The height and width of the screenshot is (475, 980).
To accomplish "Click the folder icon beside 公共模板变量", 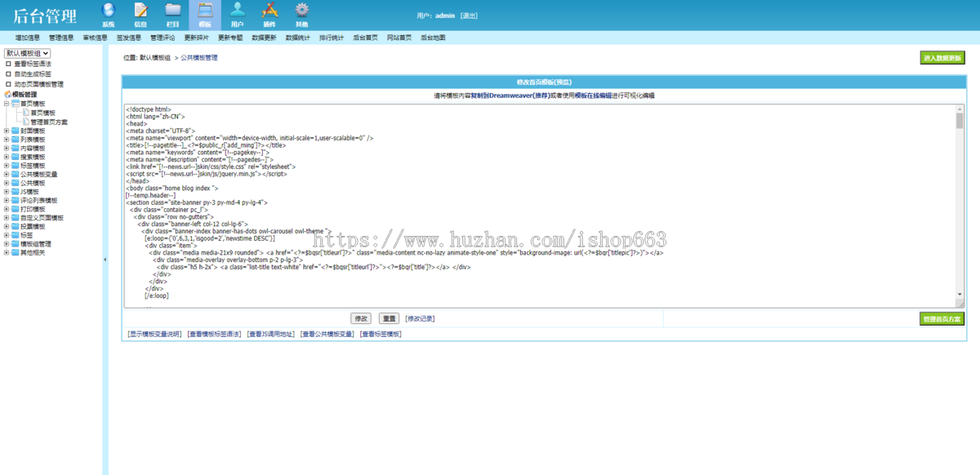I will click(16, 175).
